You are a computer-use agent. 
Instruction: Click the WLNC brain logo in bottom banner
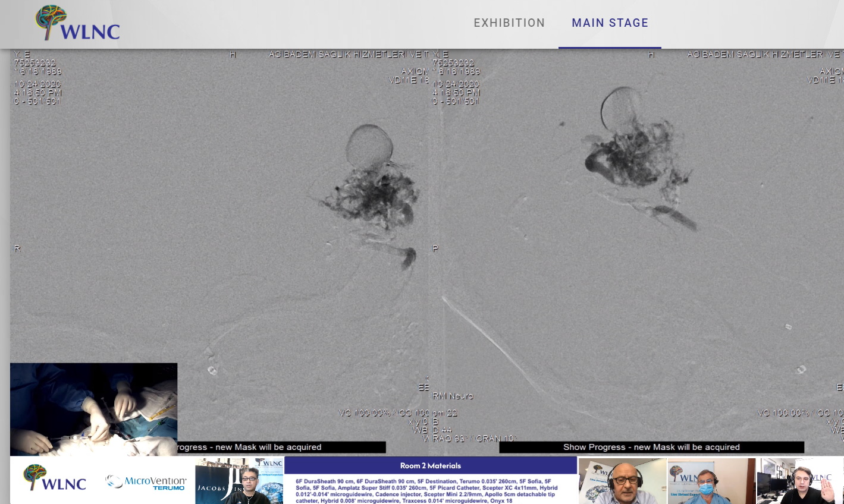55,479
